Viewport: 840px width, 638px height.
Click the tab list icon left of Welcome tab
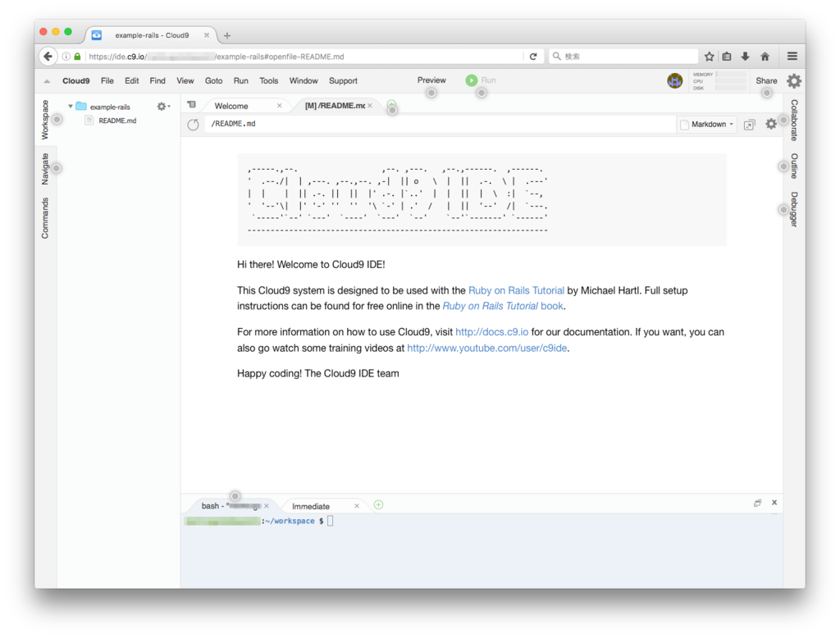[x=192, y=105]
